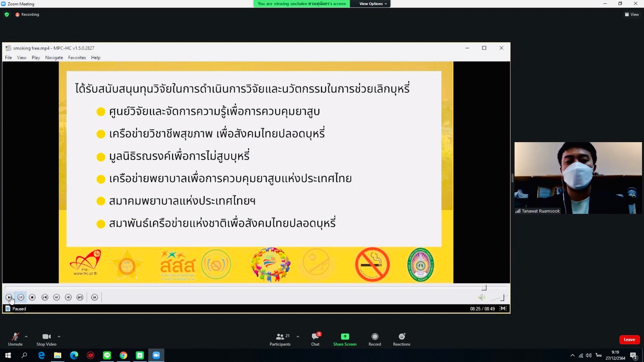Skip to previous track in player
This screenshot has width=644, height=362.
pos(45,298)
